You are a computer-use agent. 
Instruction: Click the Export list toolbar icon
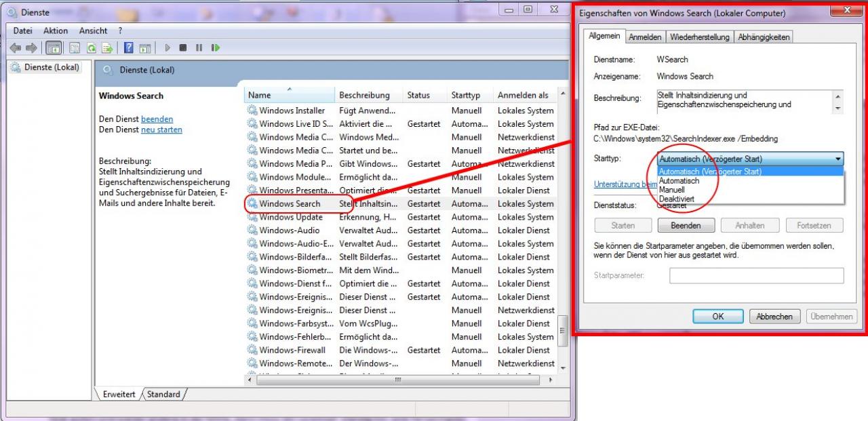pos(106,47)
